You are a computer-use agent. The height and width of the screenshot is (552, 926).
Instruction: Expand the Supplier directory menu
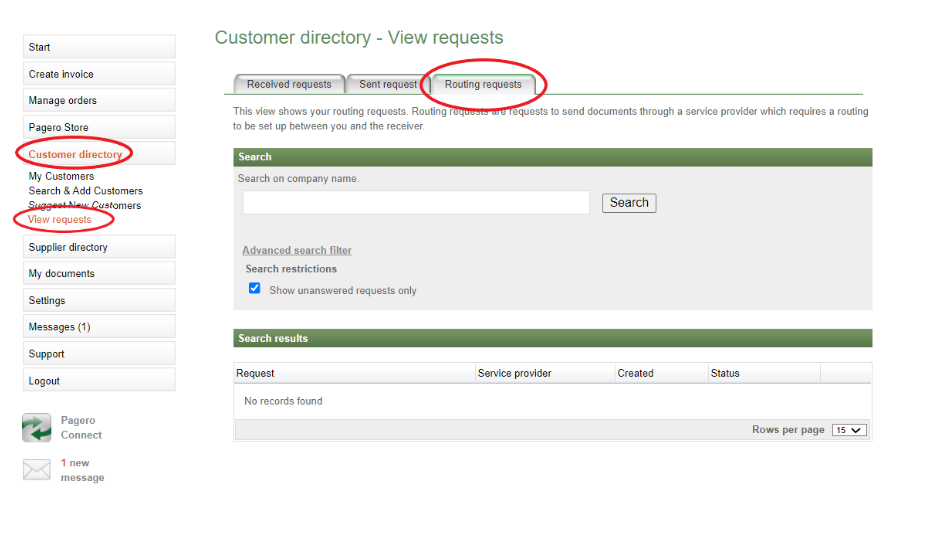click(x=99, y=247)
